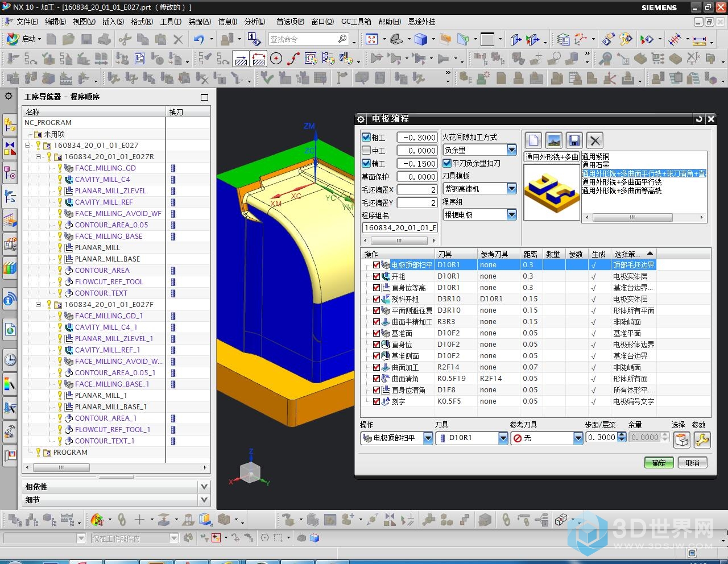This screenshot has height=564, width=728.
Task: Click the cut scissors toolbar icon
Action: (x=125, y=39)
